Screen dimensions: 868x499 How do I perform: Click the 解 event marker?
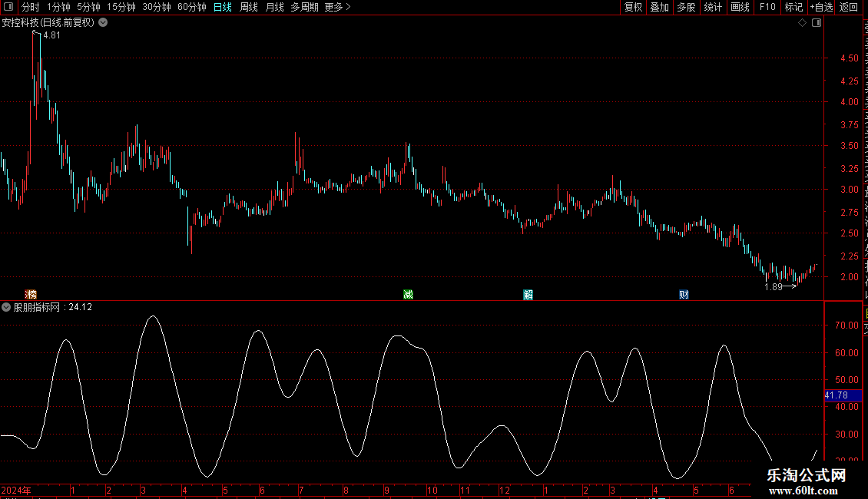click(x=528, y=294)
